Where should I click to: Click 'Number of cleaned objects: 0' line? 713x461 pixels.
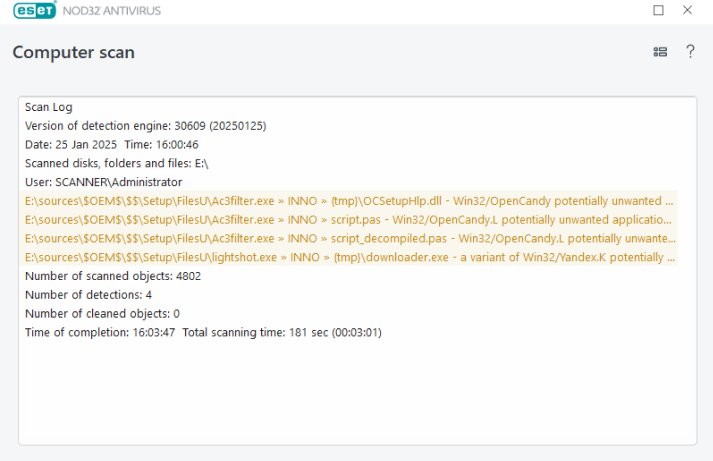tap(102, 314)
